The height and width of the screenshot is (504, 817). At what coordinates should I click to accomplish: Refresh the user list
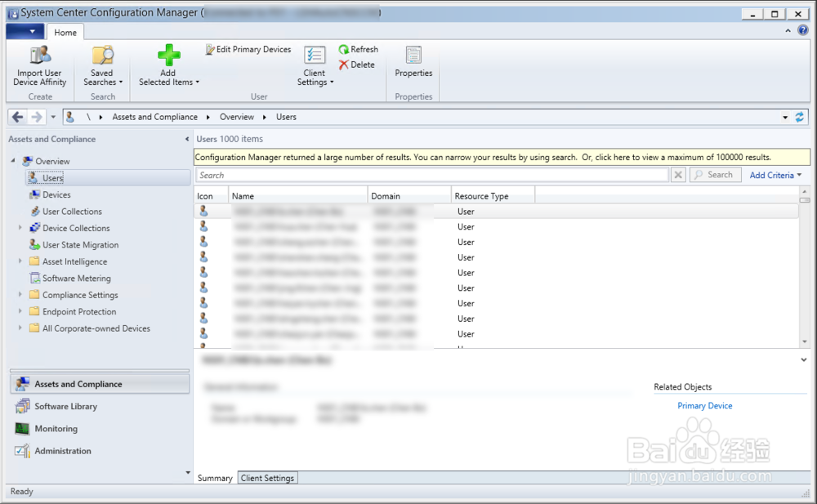point(358,50)
